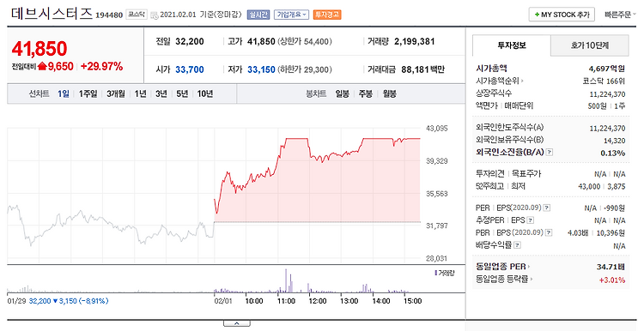Click the stock code 194480
Viewport: 644px width, 331px height.
[109, 15]
